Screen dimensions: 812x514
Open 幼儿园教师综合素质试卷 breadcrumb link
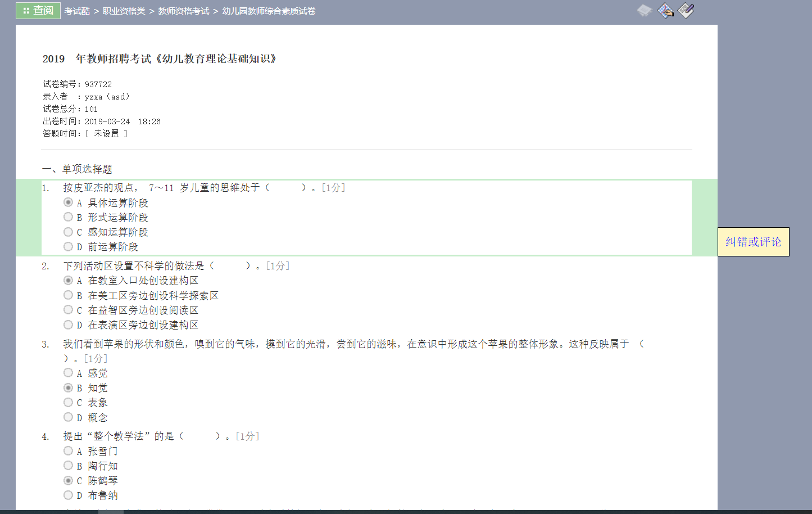(269, 11)
